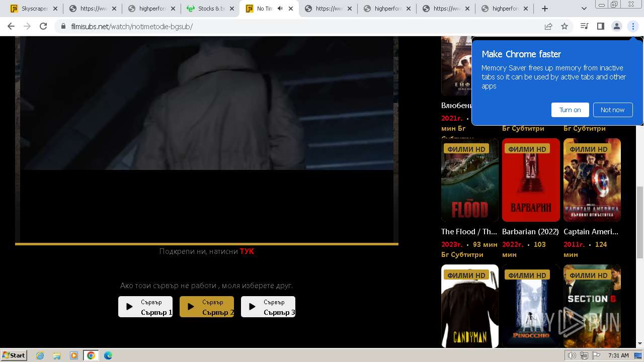Image resolution: width=644 pixels, height=362 pixels.
Task: Select Сървър 2 play button
Action: (x=207, y=307)
